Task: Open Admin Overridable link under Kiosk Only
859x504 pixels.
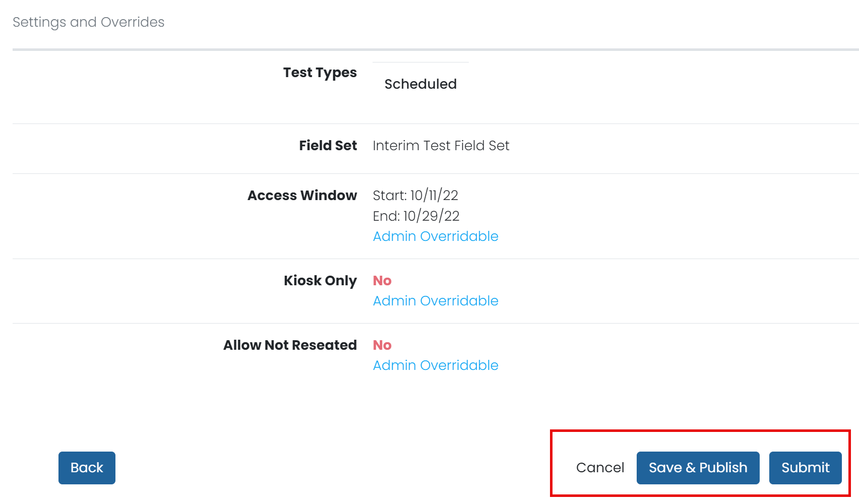Action: 436,301
